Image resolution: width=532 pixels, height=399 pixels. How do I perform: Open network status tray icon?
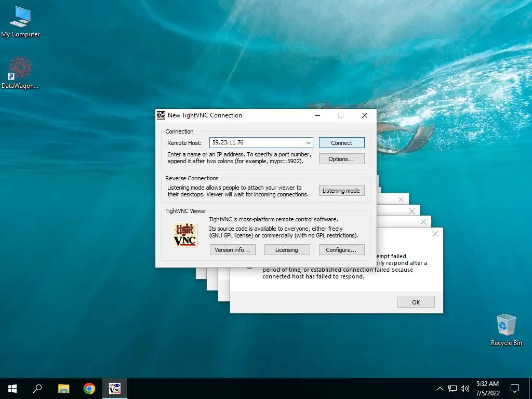453,389
